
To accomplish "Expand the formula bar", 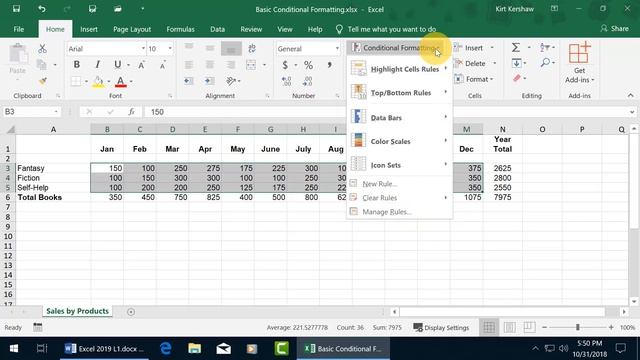I will click(632, 112).
